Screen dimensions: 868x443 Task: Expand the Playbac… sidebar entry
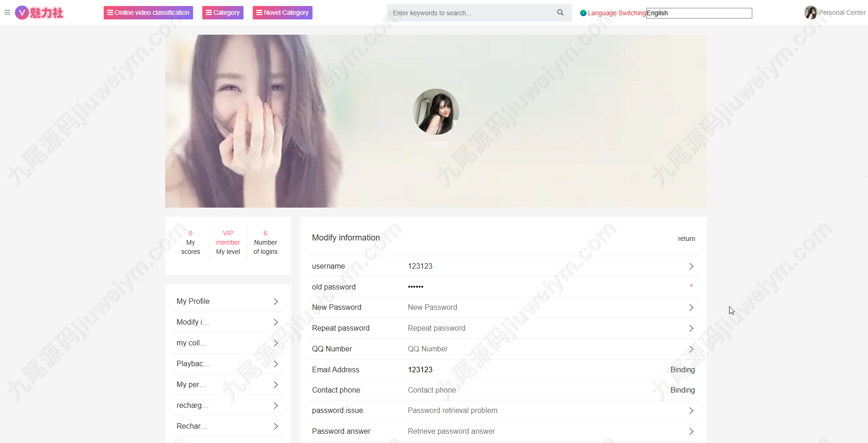[x=228, y=364]
